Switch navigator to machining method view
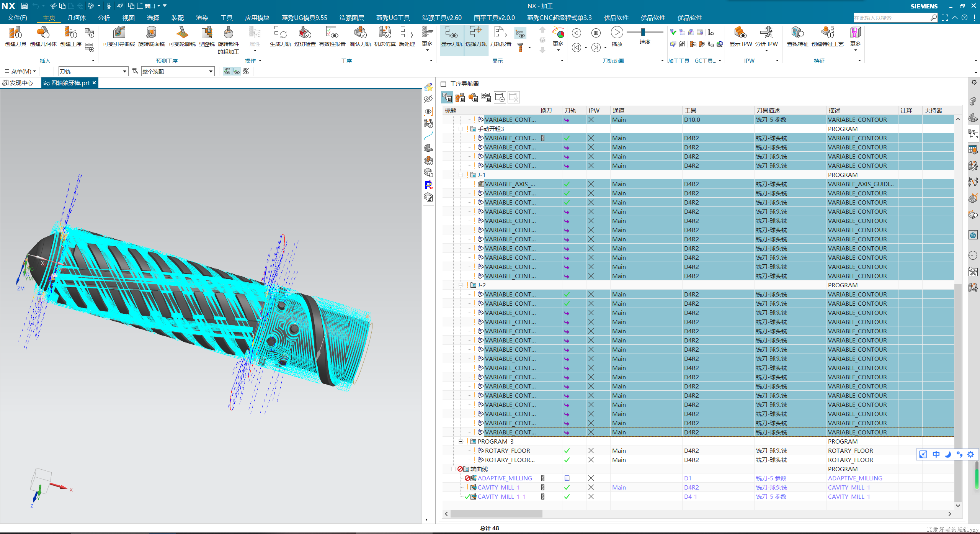This screenshot has width=980, height=534. (486, 97)
